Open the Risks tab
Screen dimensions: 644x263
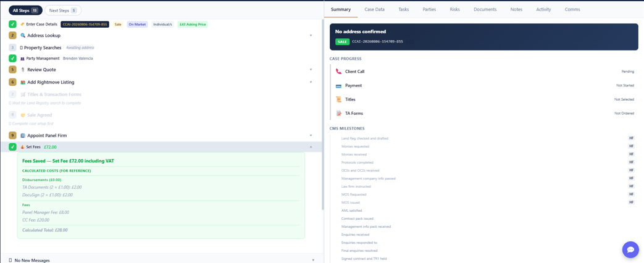455,9
